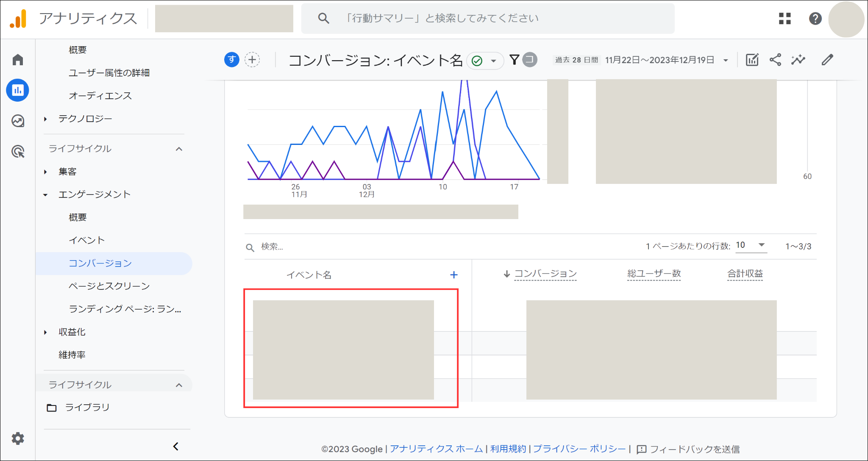The image size is (868, 461).
Task: Open 利用規約 footer link
Action: (x=508, y=449)
